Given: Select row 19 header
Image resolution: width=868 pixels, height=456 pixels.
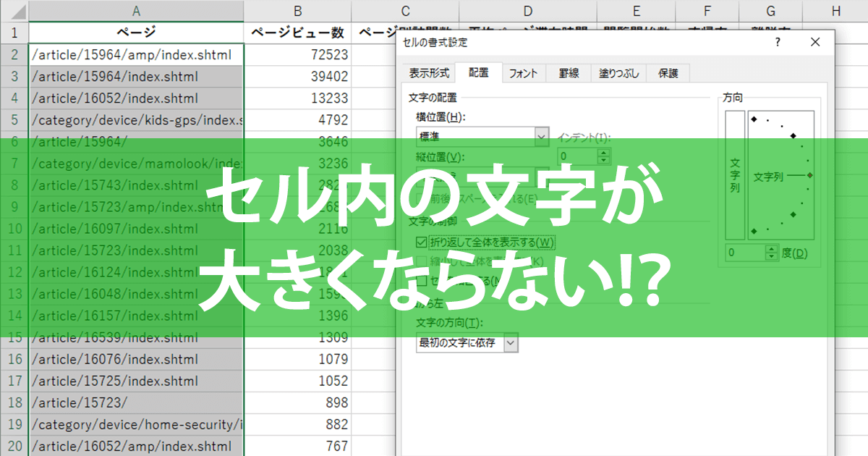Looking at the screenshot, I should (14, 424).
